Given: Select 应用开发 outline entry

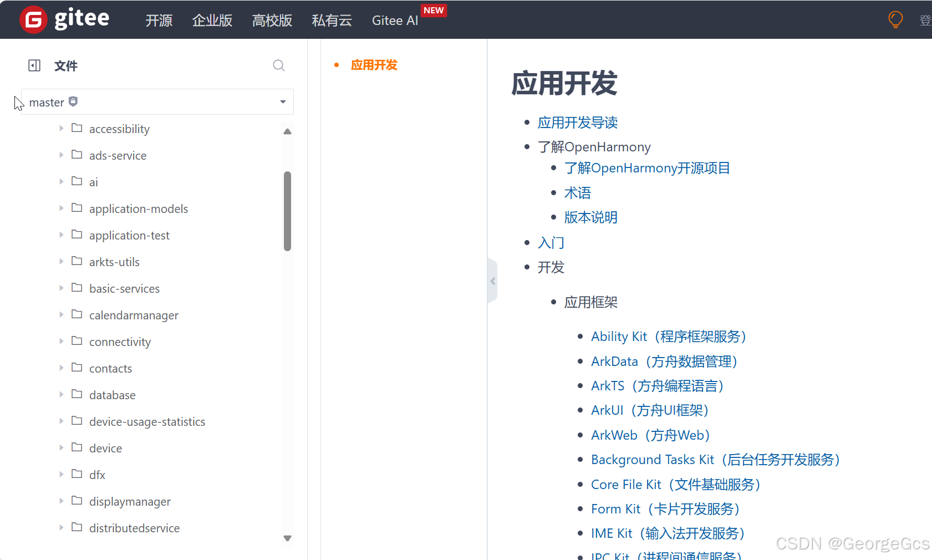Looking at the screenshot, I should click(x=374, y=65).
